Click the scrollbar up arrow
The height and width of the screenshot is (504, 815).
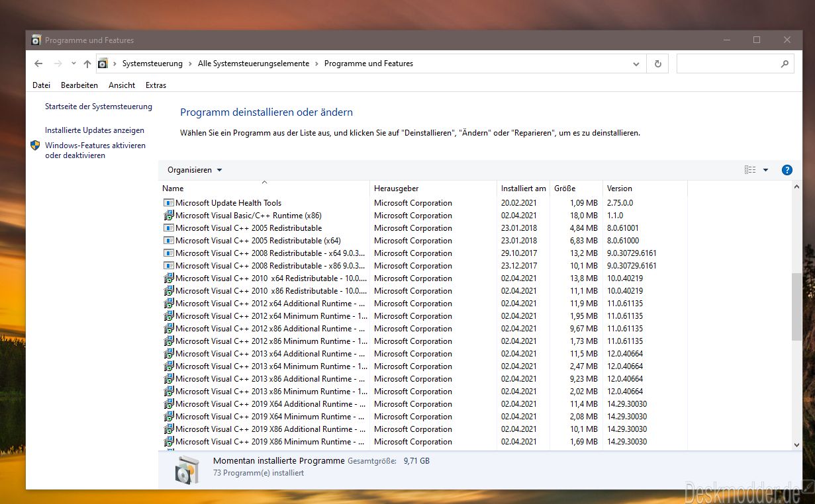click(796, 187)
